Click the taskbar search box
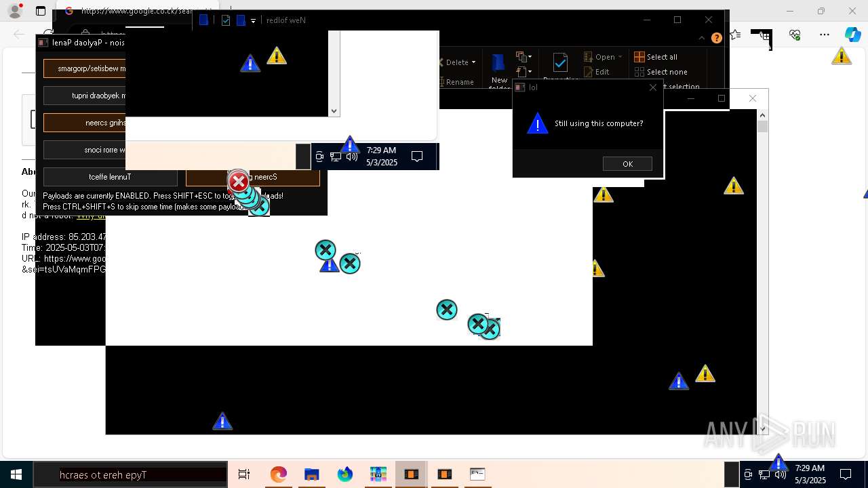 (130, 474)
